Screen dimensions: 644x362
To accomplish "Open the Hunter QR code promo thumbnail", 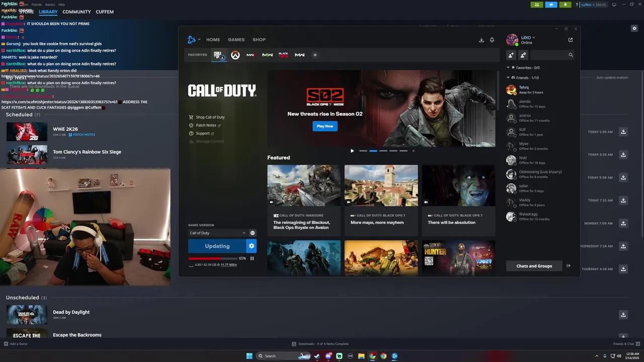I will [458, 257].
